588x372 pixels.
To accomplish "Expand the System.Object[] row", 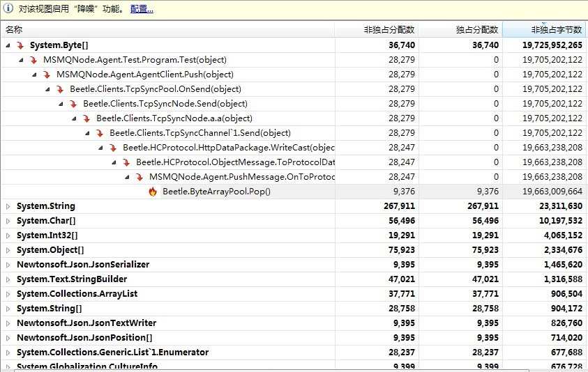I will click(x=8, y=250).
